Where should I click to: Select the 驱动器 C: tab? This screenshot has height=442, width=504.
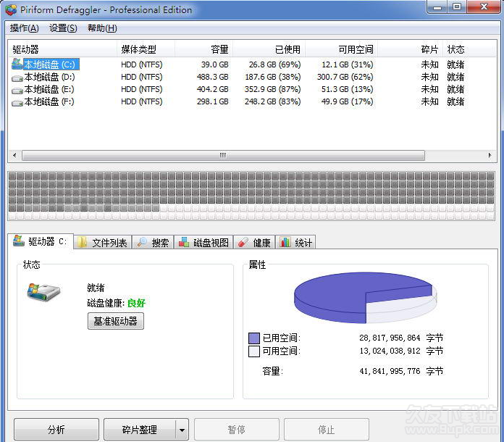tap(41, 241)
